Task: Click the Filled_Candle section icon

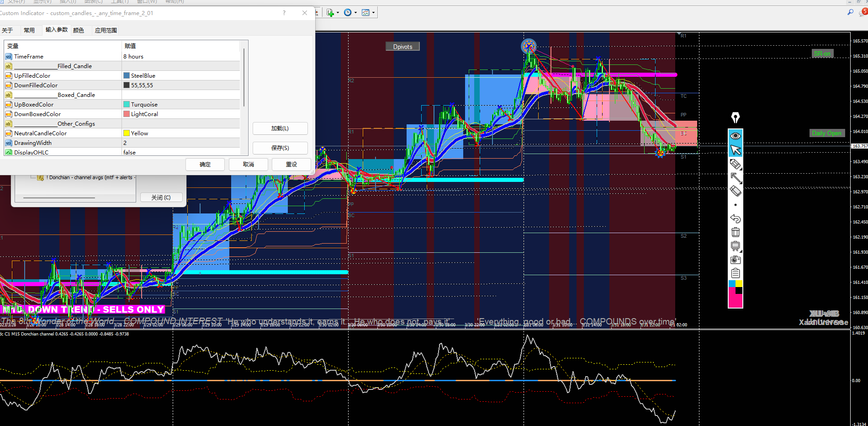Action: click(x=9, y=66)
